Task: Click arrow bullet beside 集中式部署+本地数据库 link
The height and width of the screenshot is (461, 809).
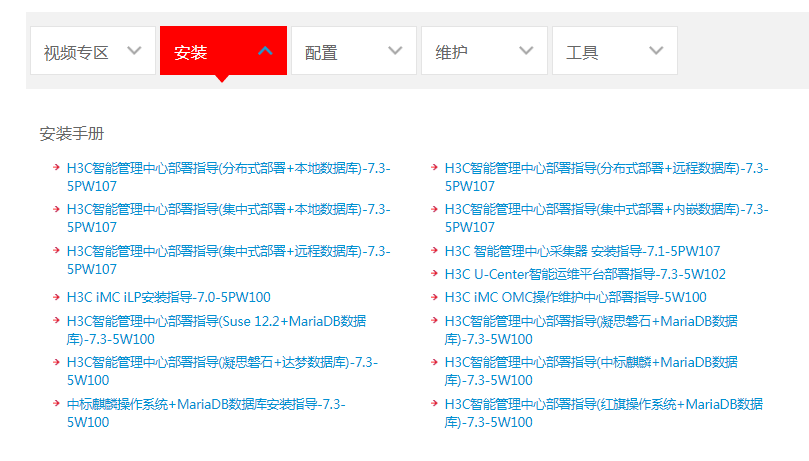Action: (56, 209)
